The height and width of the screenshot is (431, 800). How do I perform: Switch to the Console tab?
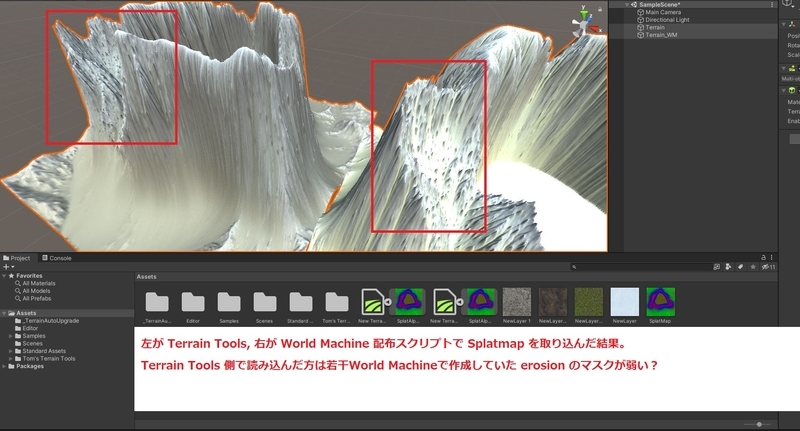tap(57, 258)
